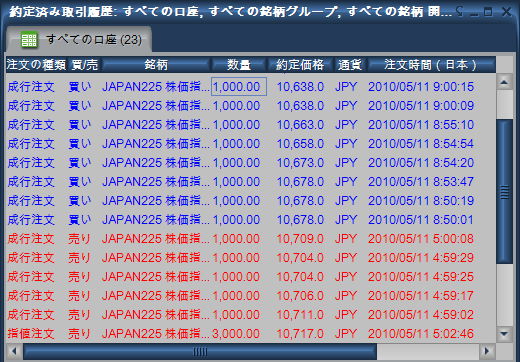The image size is (520, 362).
Task: Sort by 買/売 column header
Action: (85, 64)
